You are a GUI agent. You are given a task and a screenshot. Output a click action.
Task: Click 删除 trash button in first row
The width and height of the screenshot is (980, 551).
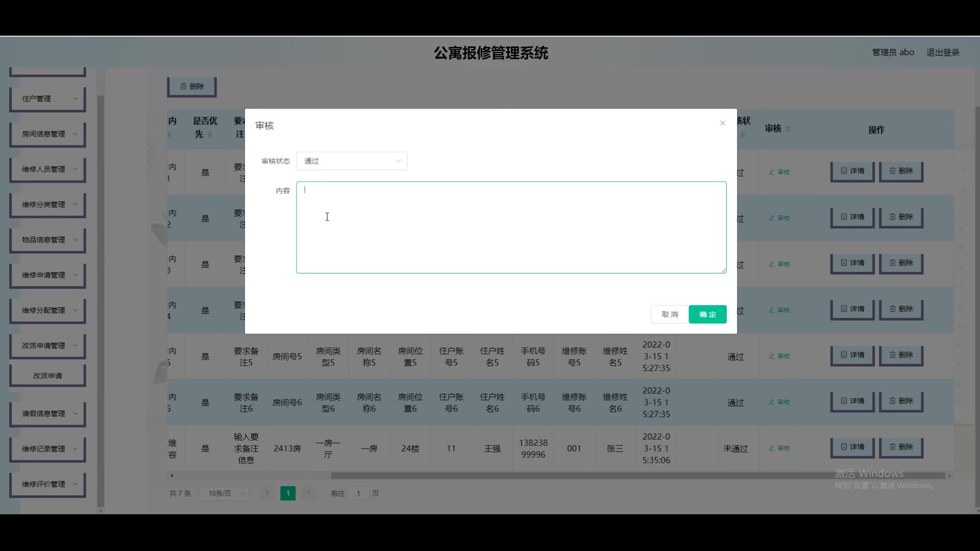(x=901, y=171)
